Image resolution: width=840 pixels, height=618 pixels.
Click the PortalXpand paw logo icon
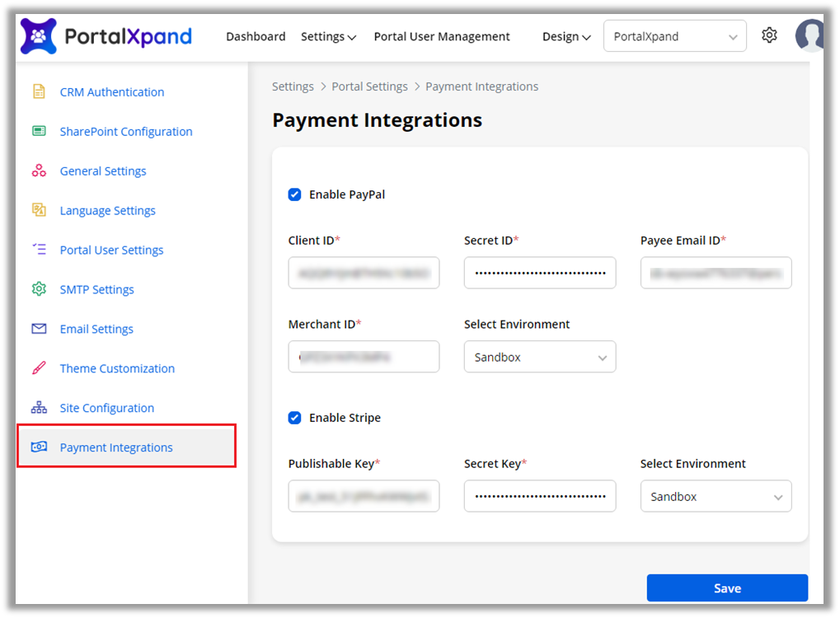coord(38,36)
